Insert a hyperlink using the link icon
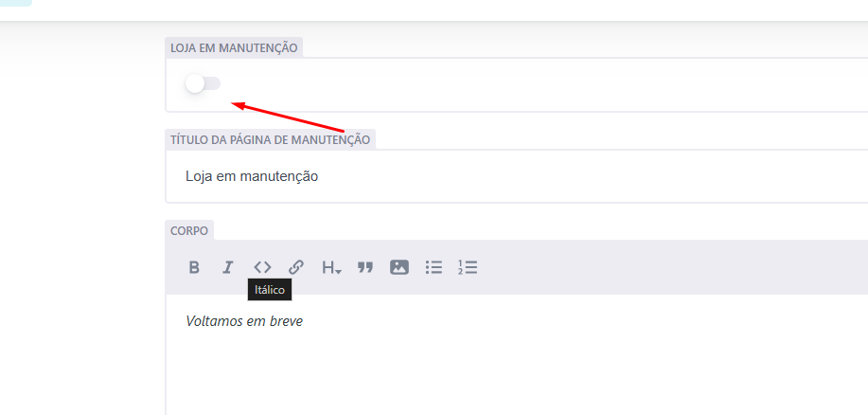 pos(296,267)
